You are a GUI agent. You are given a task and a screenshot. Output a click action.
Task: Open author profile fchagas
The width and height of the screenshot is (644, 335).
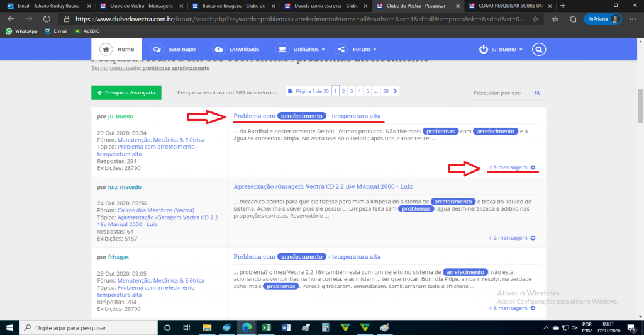(118, 258)
